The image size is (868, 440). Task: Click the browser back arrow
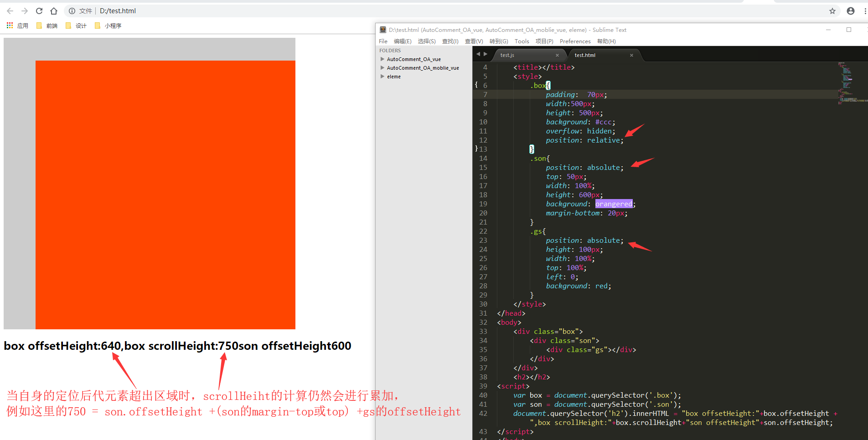click(10, 11)
